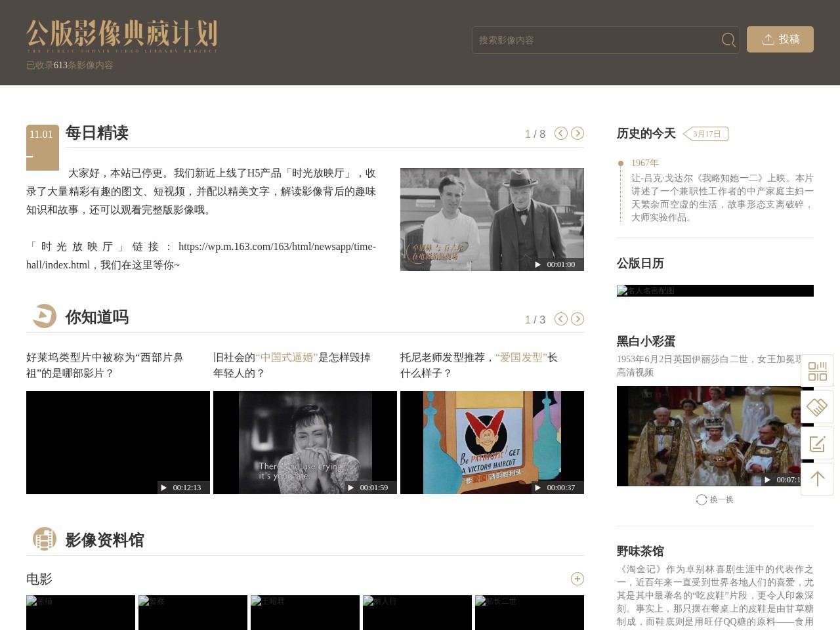Click the previous arrow for 你知道吗 carousel

point(560,319)
